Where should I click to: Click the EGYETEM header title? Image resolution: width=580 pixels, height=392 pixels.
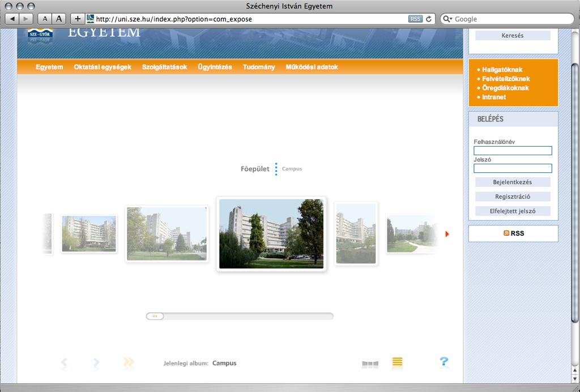[x=104, y=33]
